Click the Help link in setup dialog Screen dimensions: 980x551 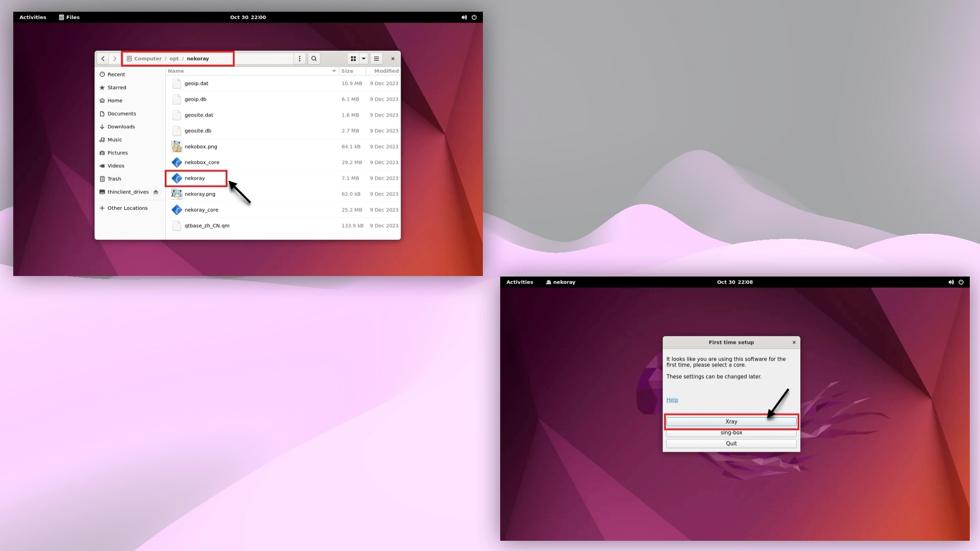point(672,400)
